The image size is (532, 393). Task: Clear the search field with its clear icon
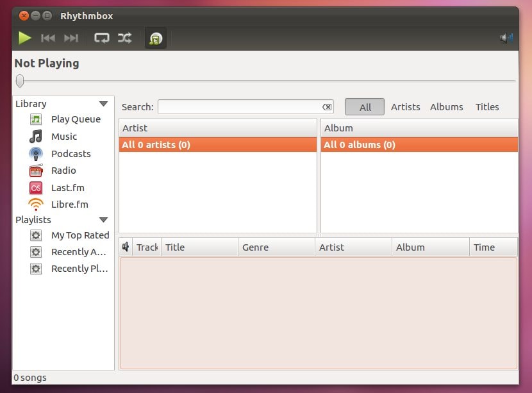327,107
